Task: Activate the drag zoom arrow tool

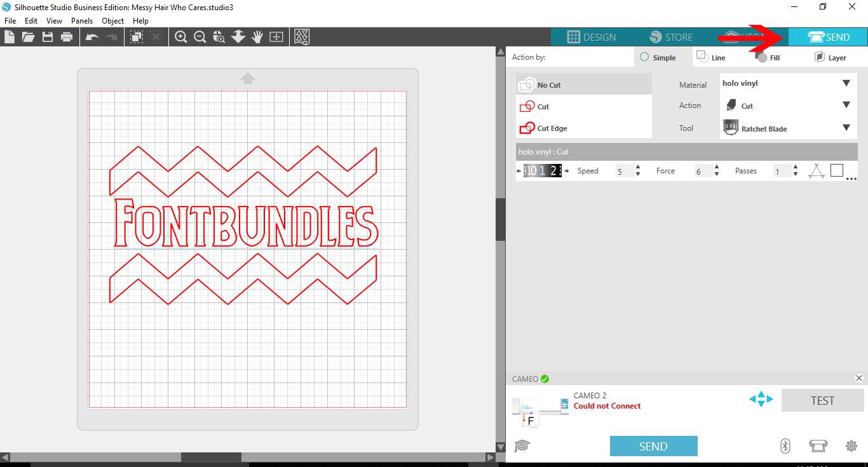Action: [238, 37]
